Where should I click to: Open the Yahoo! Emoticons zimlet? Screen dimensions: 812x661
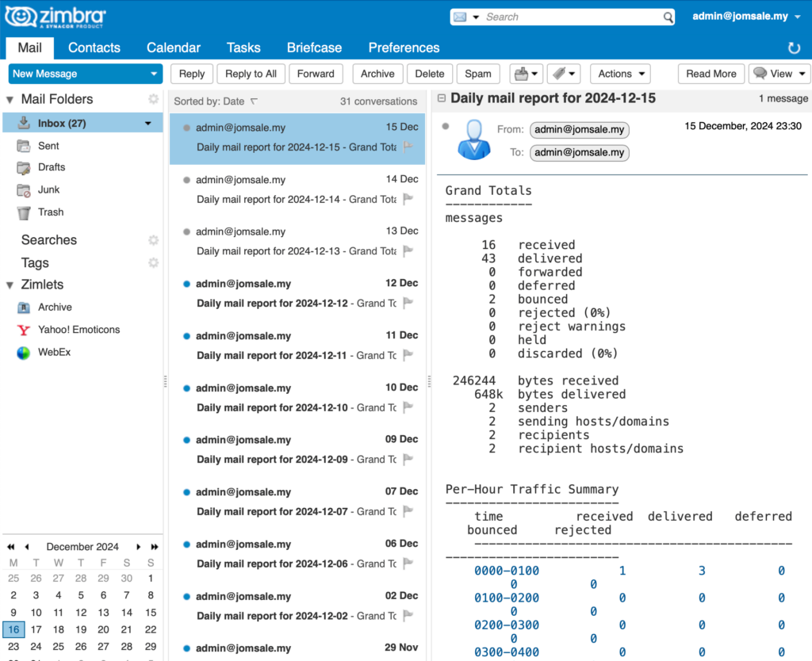79,330
